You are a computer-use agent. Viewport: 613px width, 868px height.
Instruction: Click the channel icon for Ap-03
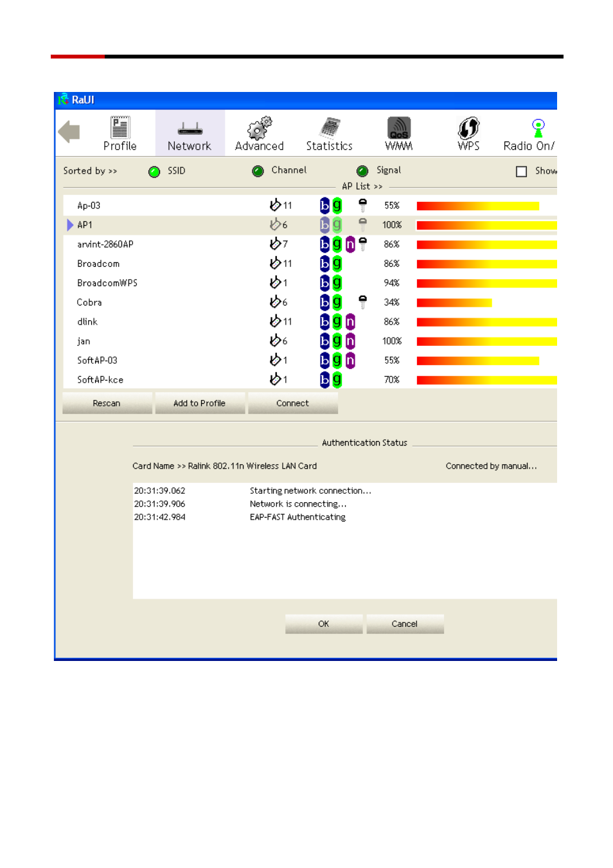pos(275,205)
